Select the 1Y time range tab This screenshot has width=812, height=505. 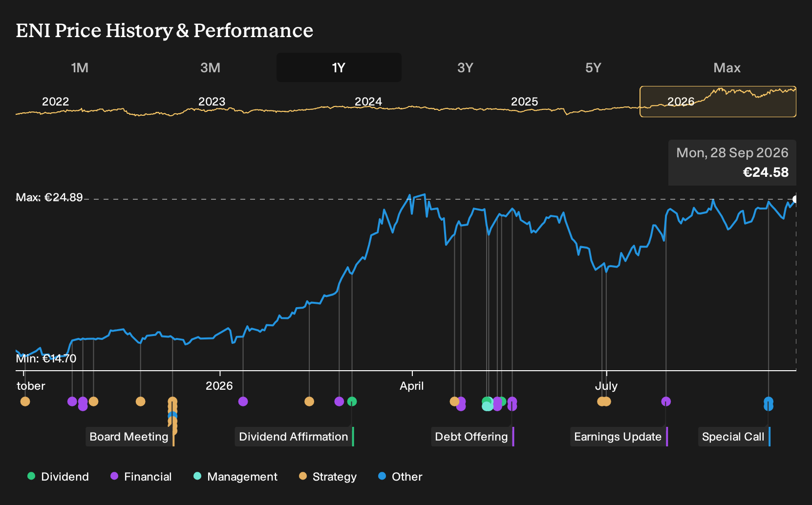coord(339,67)
